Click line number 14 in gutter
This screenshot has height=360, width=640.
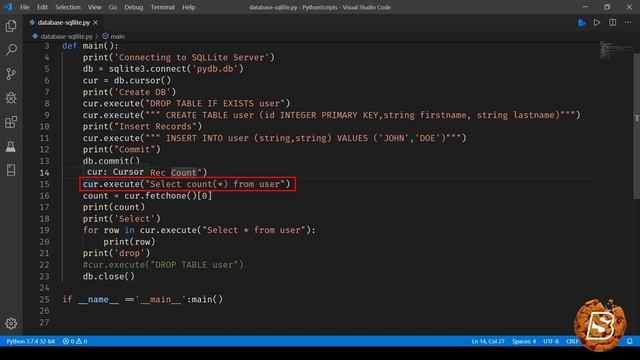(44, 173)
